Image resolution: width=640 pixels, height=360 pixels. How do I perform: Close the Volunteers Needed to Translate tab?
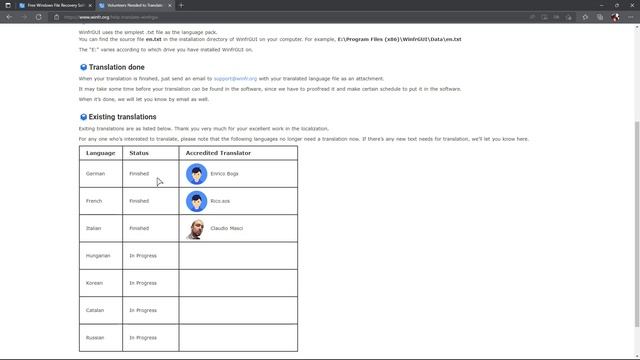[x=170, y=5]
